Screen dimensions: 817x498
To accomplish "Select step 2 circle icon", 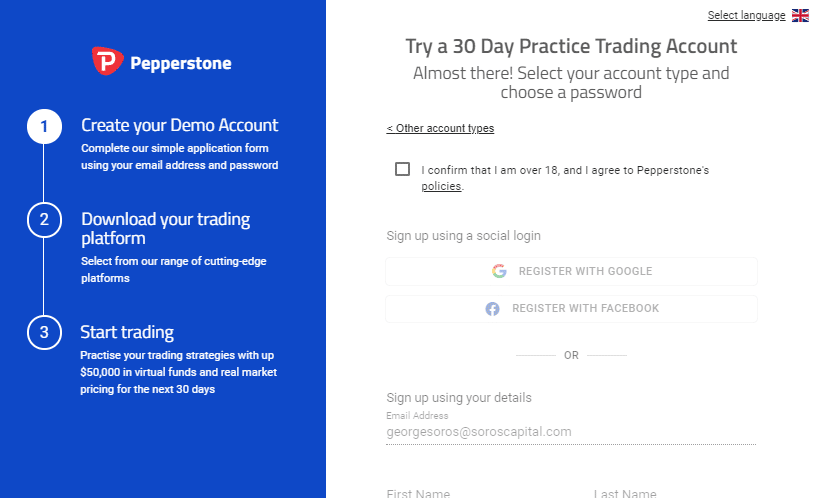I will [x=44, y=220].
